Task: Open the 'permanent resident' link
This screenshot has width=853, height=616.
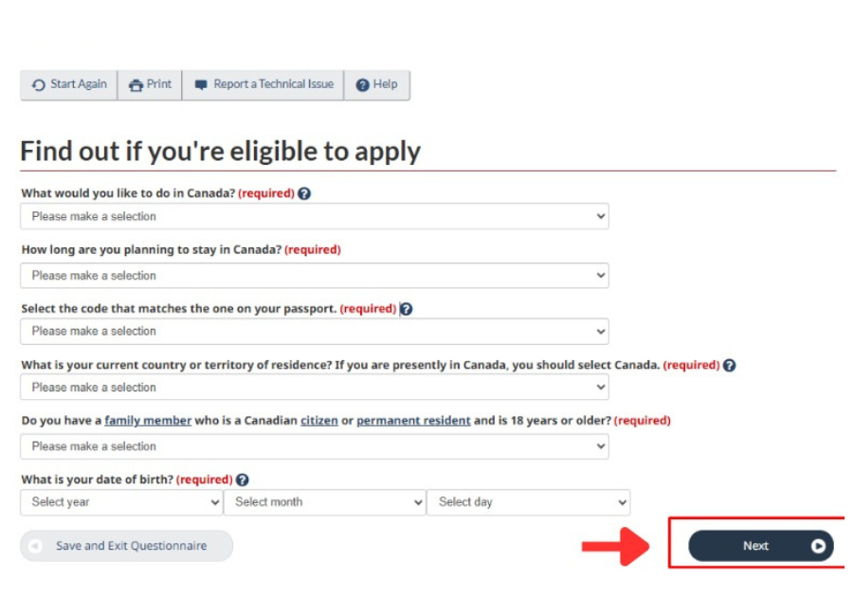Action: pyautogui.click(x=413, y=421)
